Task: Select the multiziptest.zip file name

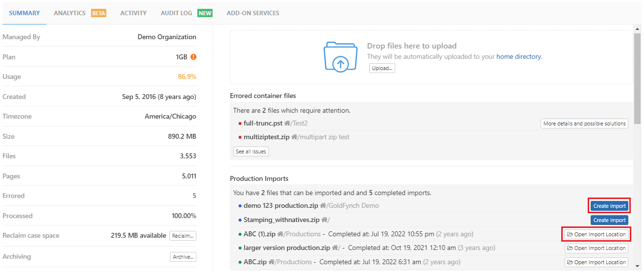Action: [267, 137]
